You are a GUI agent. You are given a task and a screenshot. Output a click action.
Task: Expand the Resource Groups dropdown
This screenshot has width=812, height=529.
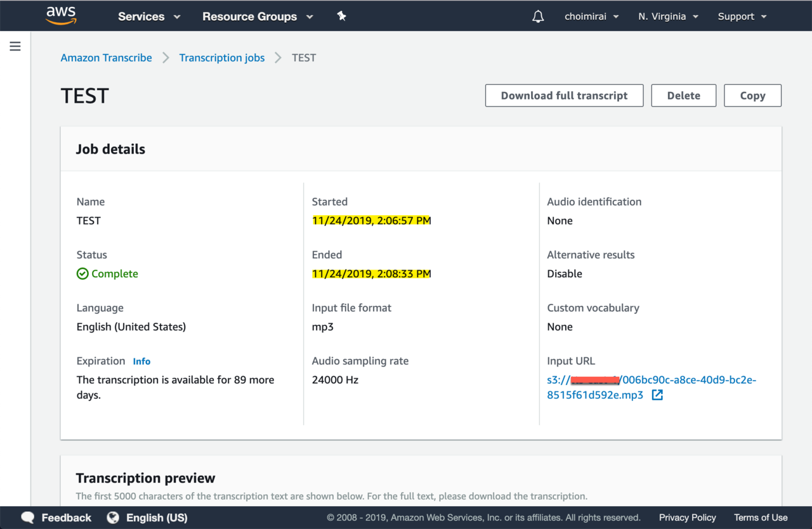click(258, 16)
